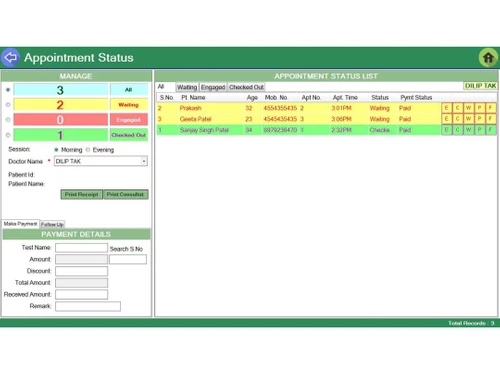This screenshot has width=500, height=375.
Task: Select the Waiting count radio button
Action: [8, 105]
